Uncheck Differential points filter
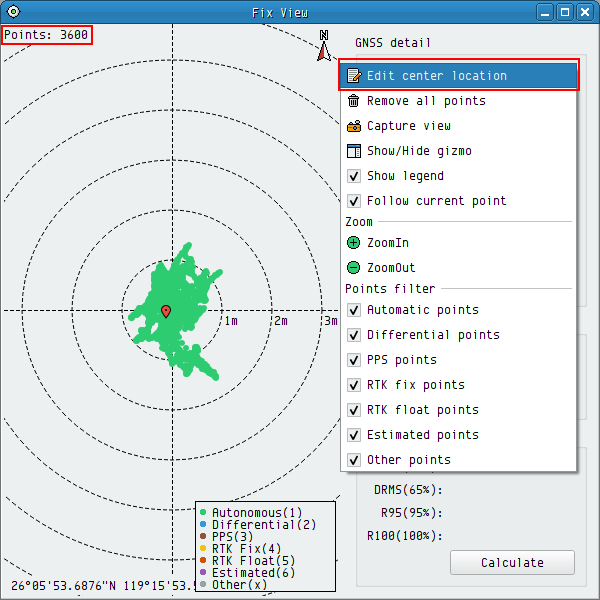 coord(353,335)
